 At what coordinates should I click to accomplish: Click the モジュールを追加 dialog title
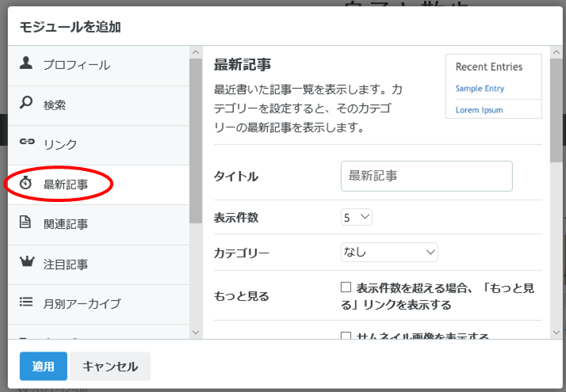(x=70, y=27)
